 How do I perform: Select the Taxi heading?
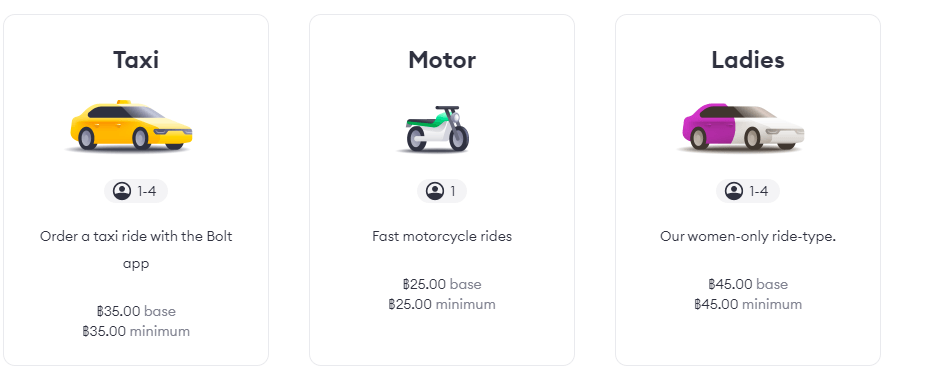click(136, 60)
